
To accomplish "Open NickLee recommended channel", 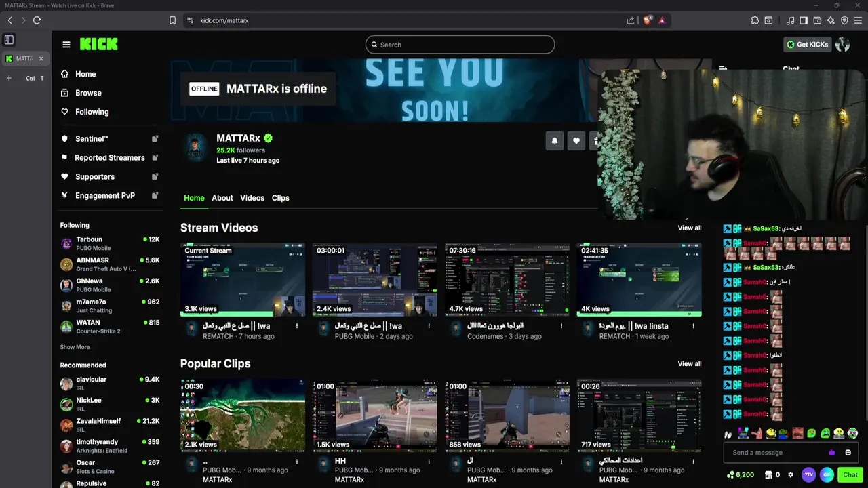I will click(110, 404).
